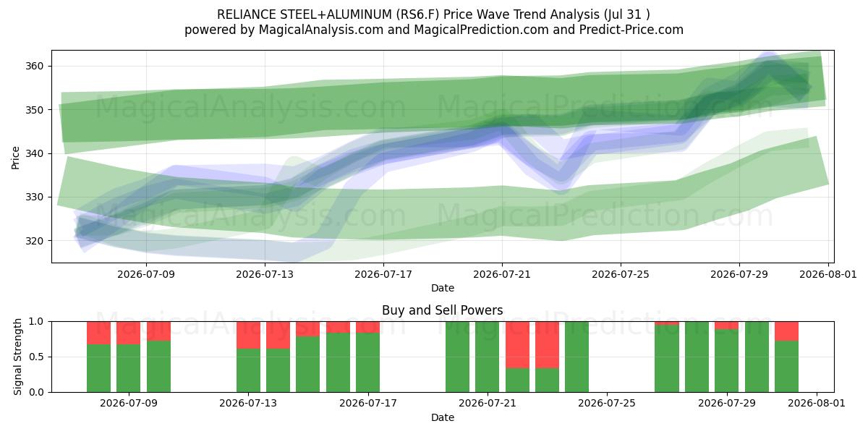The image size is (868, 434).
Task: Click the 'Buy and Sell Powers' subplot title
Action: tap(443, 310)
